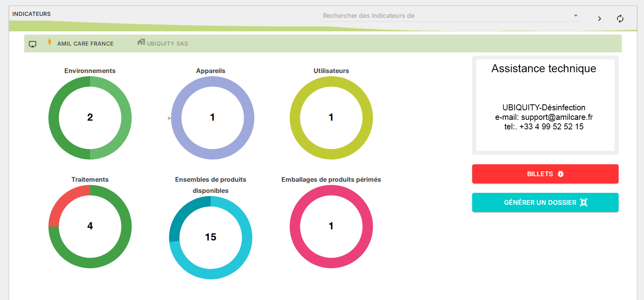Click the orange person icon
The width and height of the screenshot is (644, 300).
(50, 42)
